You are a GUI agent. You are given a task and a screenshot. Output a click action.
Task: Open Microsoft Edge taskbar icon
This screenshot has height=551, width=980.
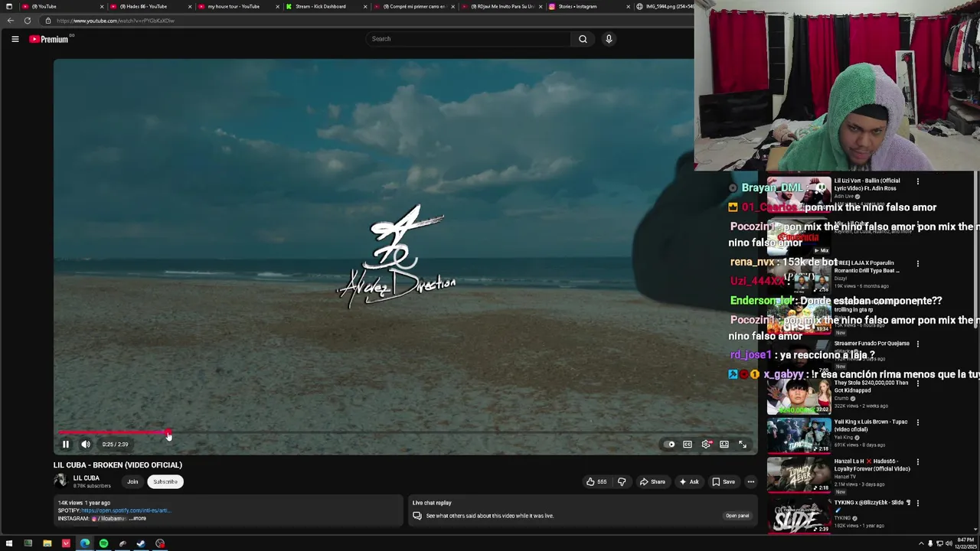coord(84,544)
